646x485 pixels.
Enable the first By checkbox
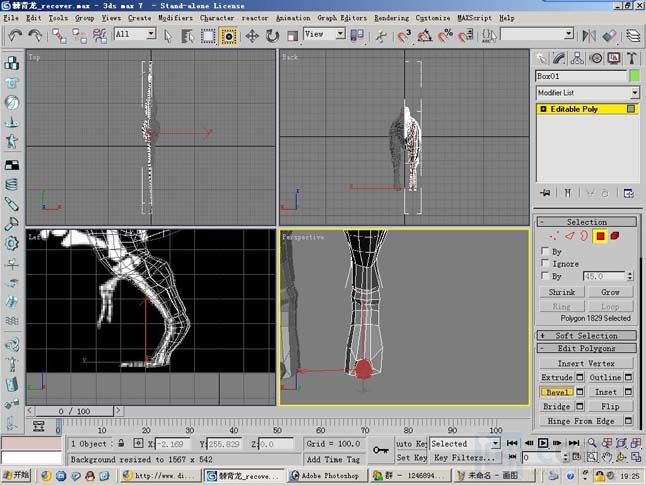click(545, 251)
